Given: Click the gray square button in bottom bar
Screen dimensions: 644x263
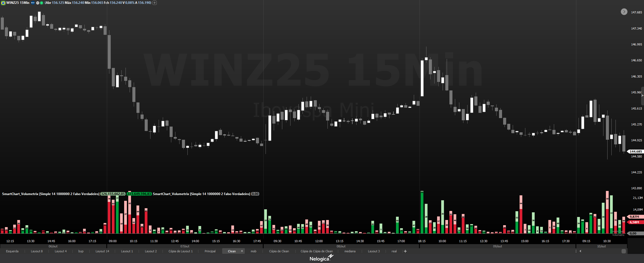Looking at the screenshot, I should click(624, 251).
